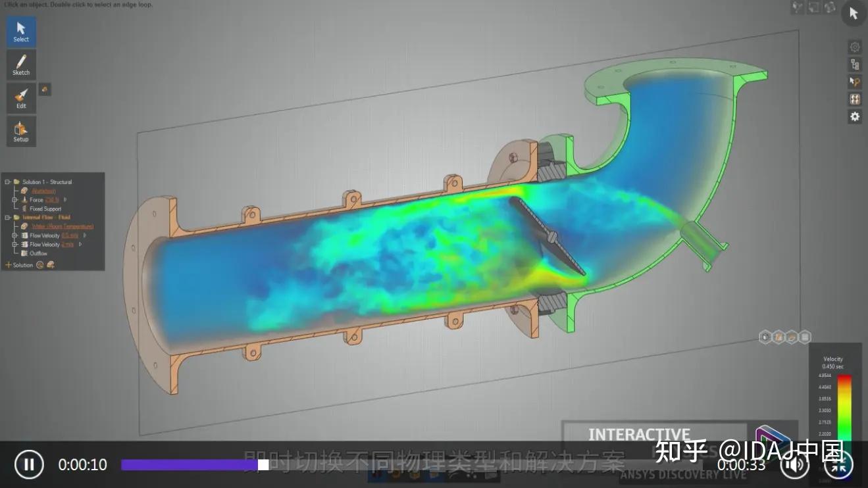Collapse the Solution 1 - Structural branch

(7, 182)
